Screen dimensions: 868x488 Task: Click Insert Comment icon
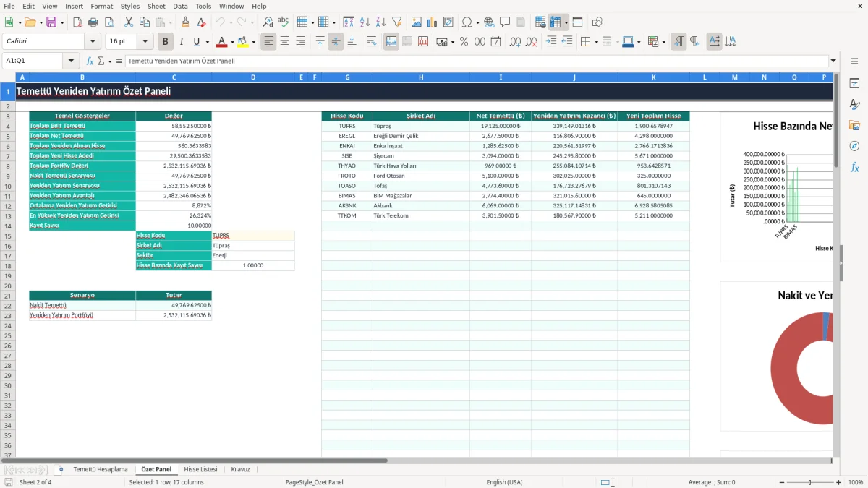click(x=505, y=22)
